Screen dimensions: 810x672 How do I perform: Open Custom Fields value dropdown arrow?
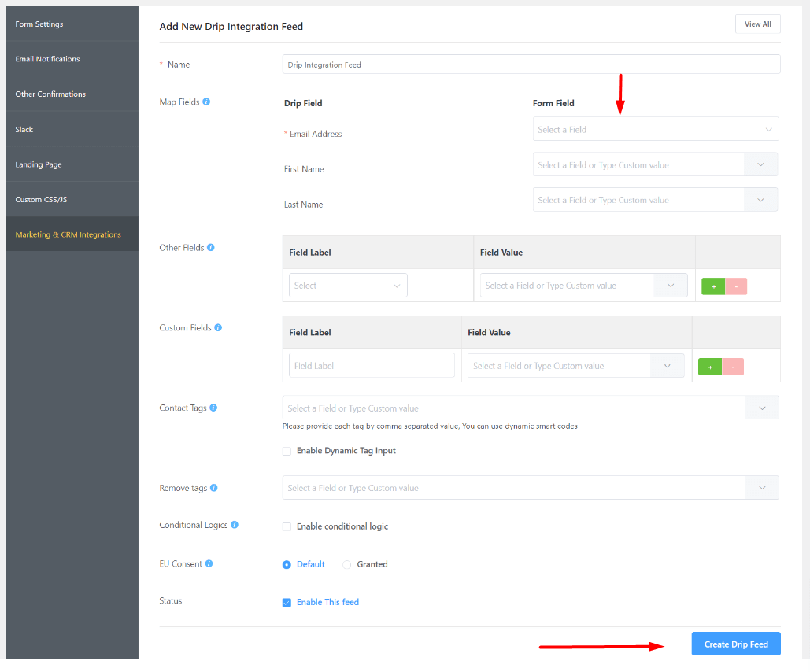point(668,366)
